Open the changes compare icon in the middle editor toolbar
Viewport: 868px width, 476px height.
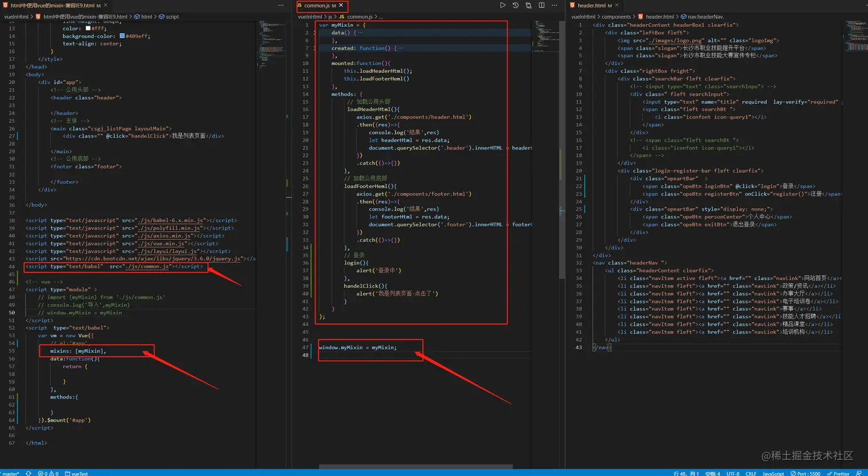[529, 5]
